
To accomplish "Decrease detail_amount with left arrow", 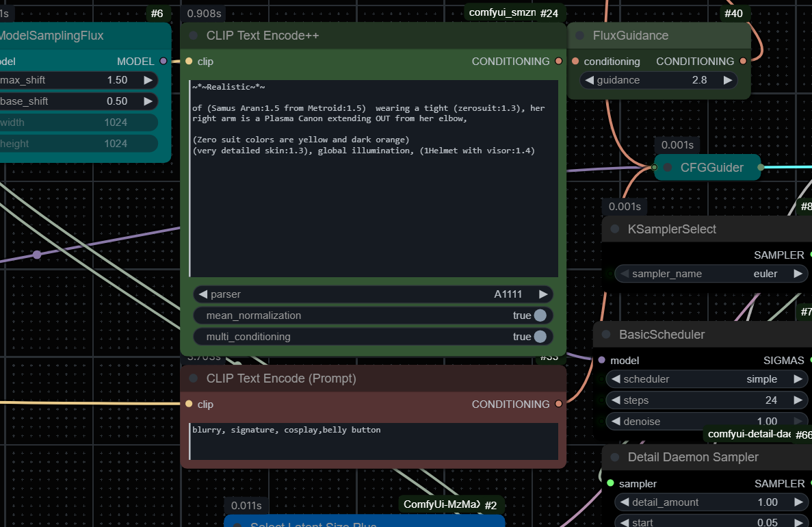I will pos(625,502).
